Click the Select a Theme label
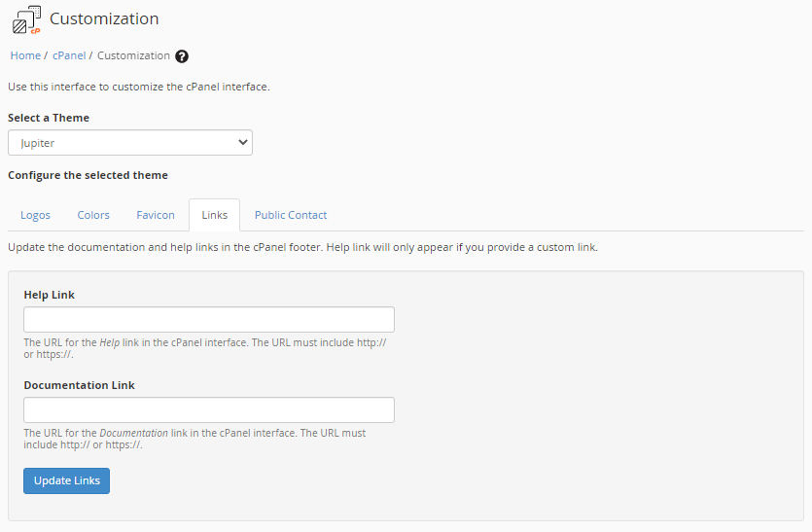Image resolution: width=812 pixels, height=532 pixels. tap(49, 118)
